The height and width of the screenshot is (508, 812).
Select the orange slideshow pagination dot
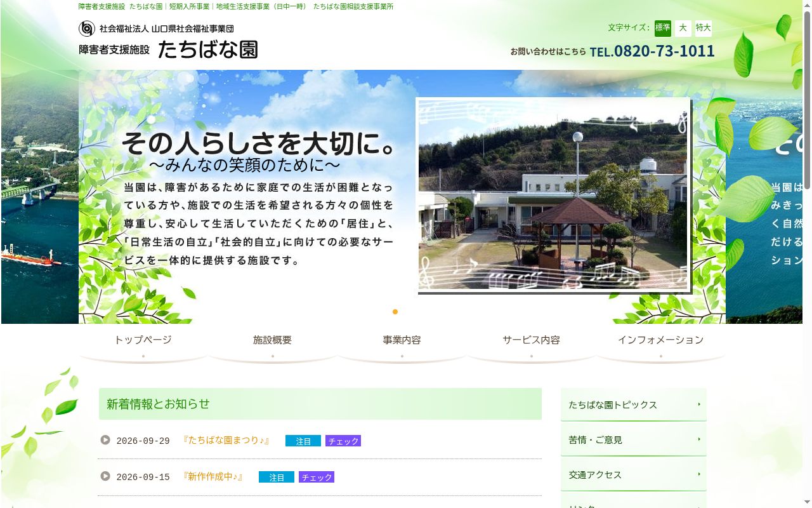(395, 312)
